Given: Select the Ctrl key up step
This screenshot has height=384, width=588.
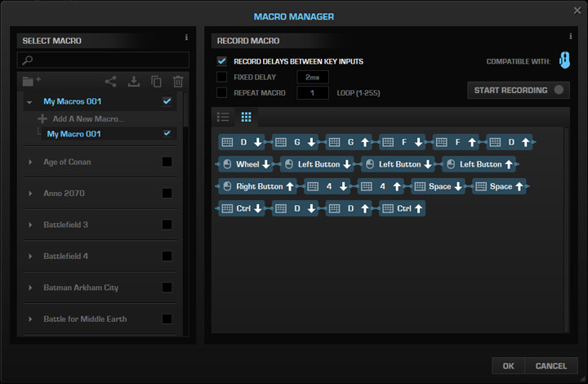Looking at the screenshot, I should [403, 208].
